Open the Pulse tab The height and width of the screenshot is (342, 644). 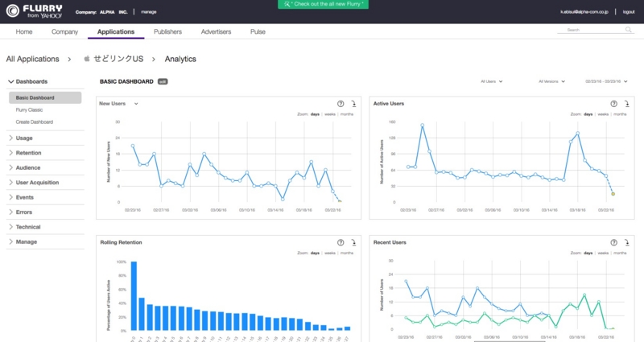click(x=258, y=31)
